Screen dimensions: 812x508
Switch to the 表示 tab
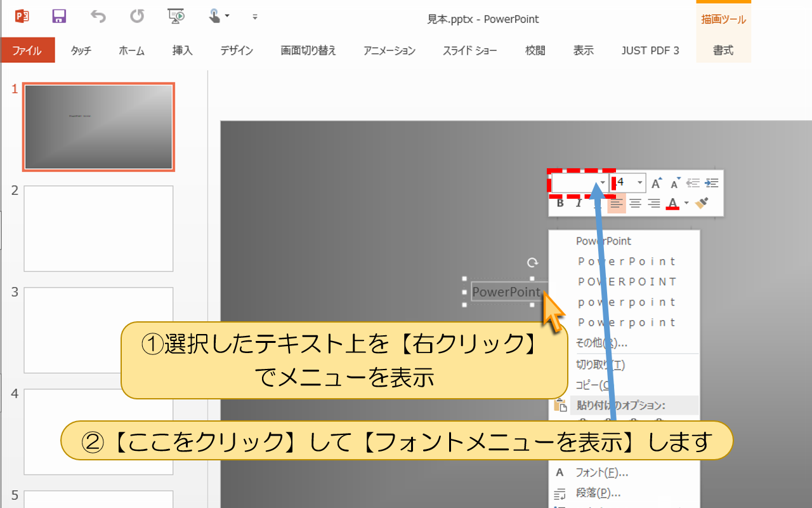[583, 50]
